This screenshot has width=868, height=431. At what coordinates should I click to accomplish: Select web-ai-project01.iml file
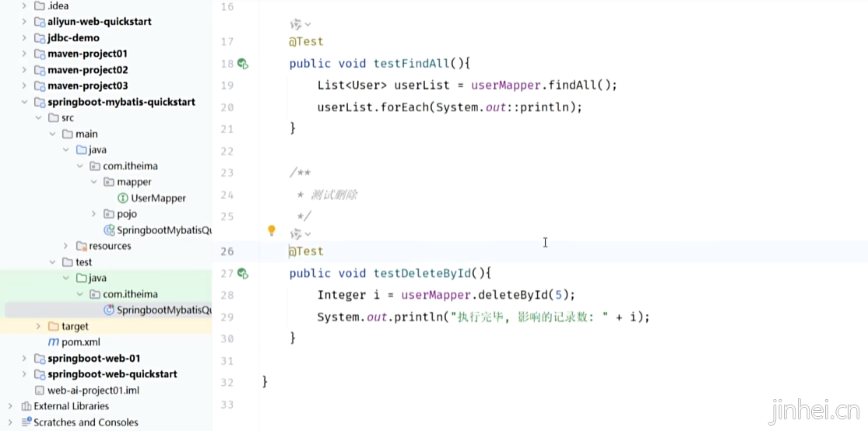point(93,391)
